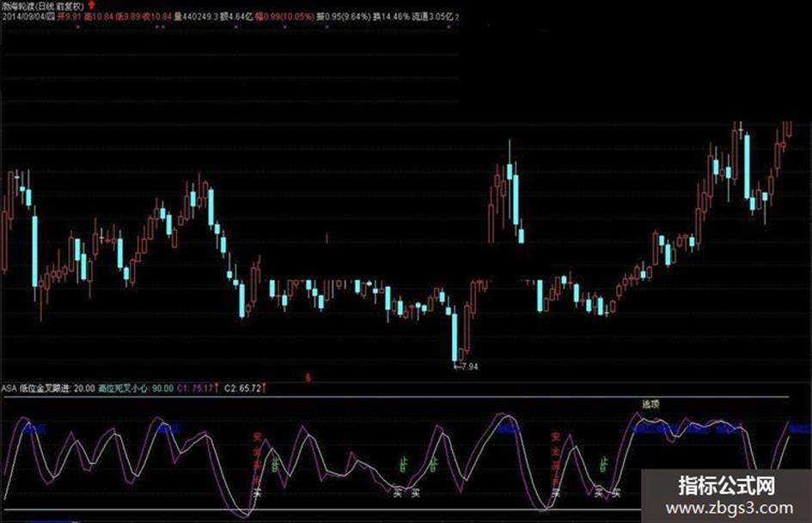Click the 逃顶 signal label in indicator panel
The width and height of the screenshot is (812, 523).
650,404
